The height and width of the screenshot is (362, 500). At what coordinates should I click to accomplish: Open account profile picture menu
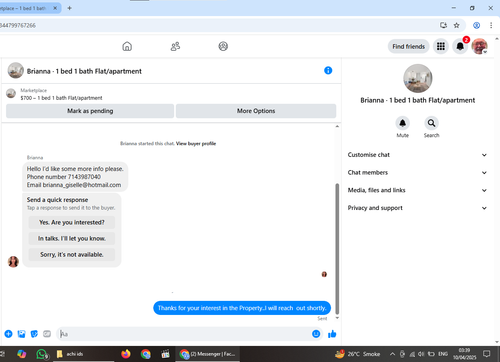click(480, 46)
